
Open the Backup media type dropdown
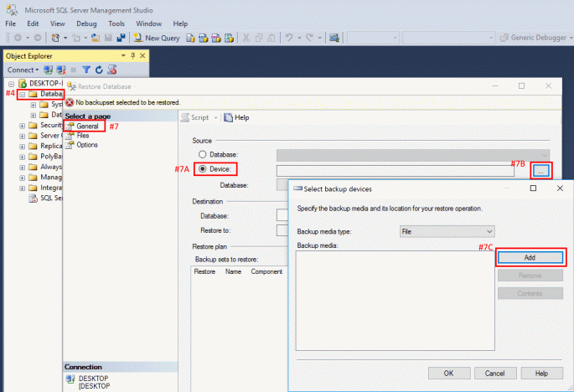point(447,230)
